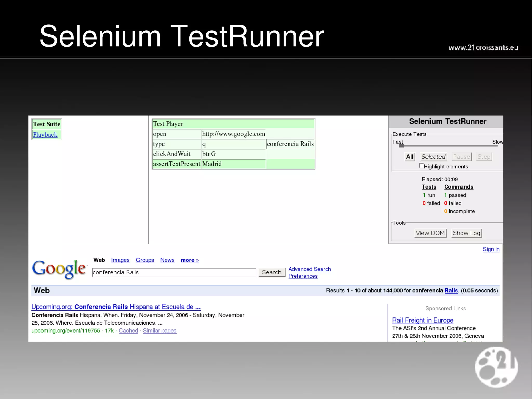Select the 'btnG' target cell
The image size is (532, 399).
click(x=234, y=154)
